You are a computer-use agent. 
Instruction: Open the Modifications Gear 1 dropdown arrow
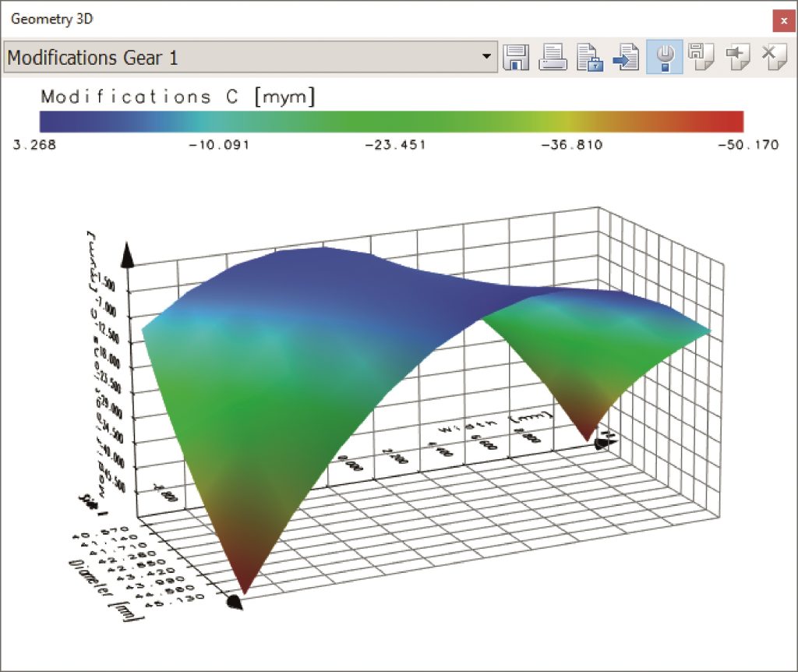pyautogui.click(x=487, y=58)
